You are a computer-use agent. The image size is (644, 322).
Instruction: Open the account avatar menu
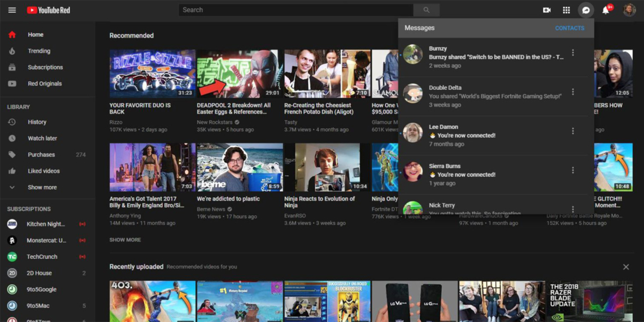point(629,10)
